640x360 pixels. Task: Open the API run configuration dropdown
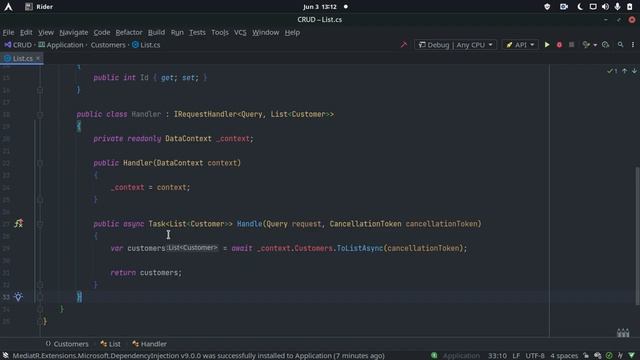[520, 44]
